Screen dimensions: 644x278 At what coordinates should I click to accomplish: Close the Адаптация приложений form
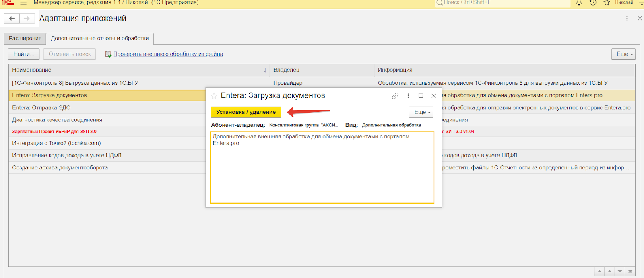[x=640, y=18]
